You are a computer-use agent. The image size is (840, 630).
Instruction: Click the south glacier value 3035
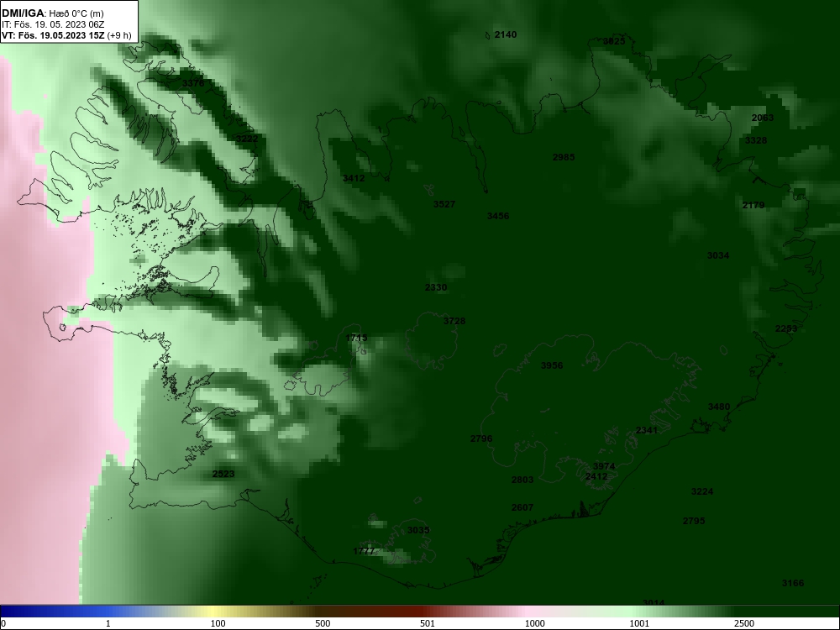pyautogui.click(x=418, y=530)
